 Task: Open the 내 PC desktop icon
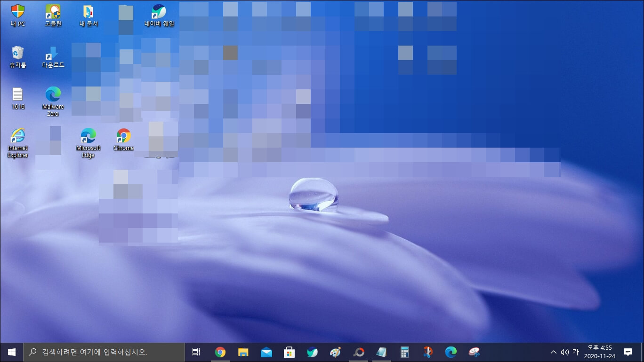point(17,15)
